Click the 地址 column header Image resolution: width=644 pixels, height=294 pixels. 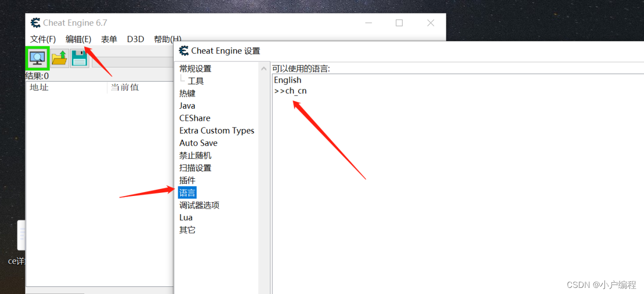(39, 87)
